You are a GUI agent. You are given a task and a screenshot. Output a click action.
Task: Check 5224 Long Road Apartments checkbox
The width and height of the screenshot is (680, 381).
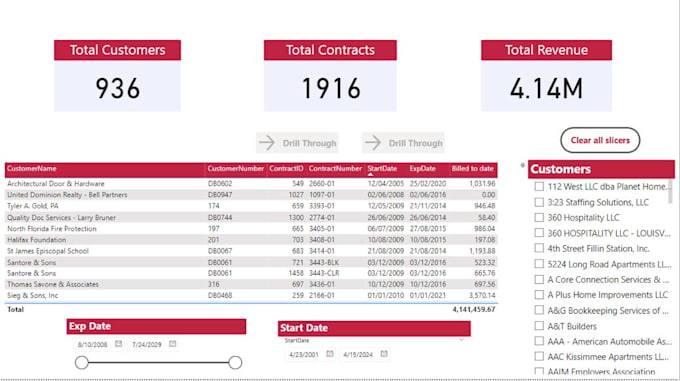click(539, 264)
